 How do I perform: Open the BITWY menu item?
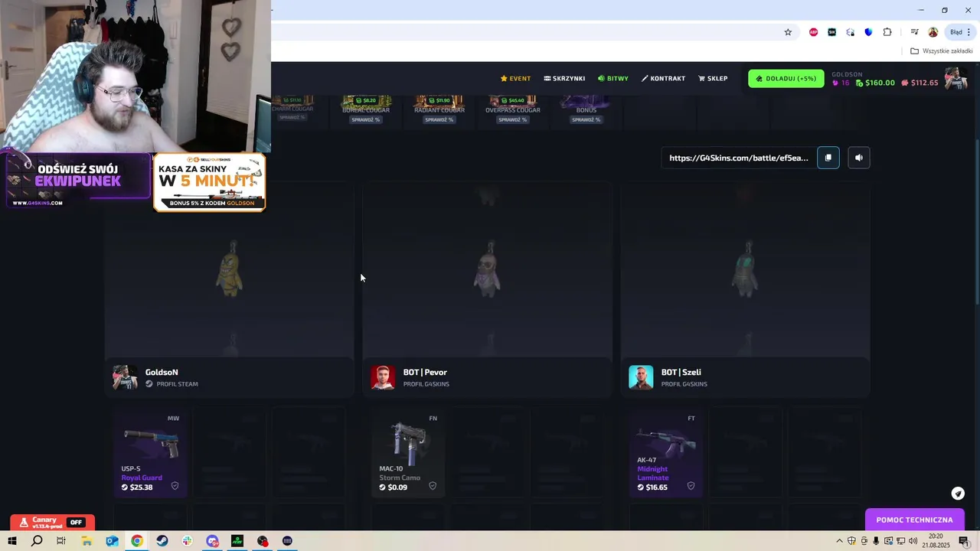pyautogui.click(x=613, y=78)
